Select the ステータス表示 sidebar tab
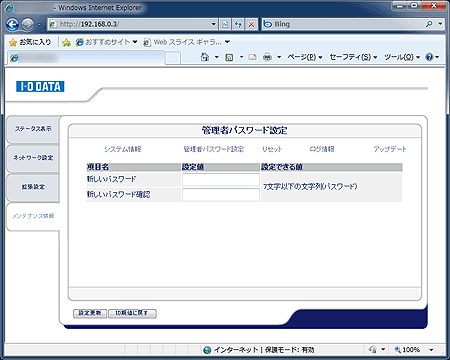The height and width of the screenshot is (360, 450). click(33, 129)
